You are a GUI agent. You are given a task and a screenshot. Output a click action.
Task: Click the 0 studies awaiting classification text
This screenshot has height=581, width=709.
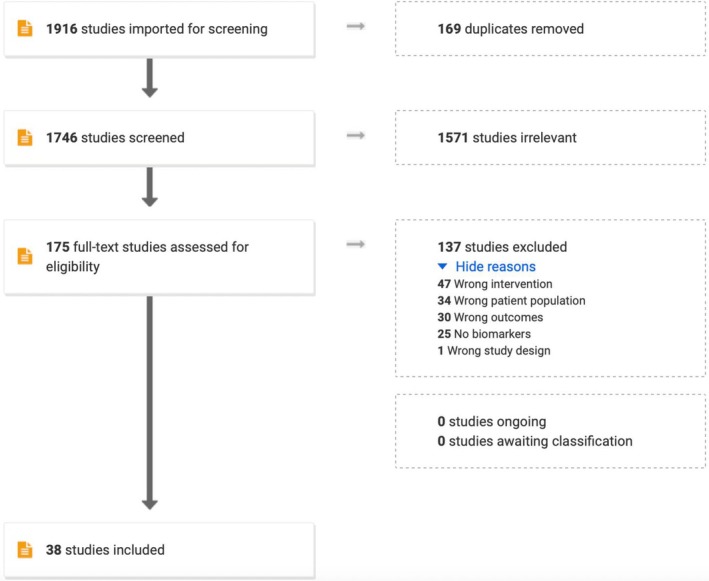(x=535, y=441)
